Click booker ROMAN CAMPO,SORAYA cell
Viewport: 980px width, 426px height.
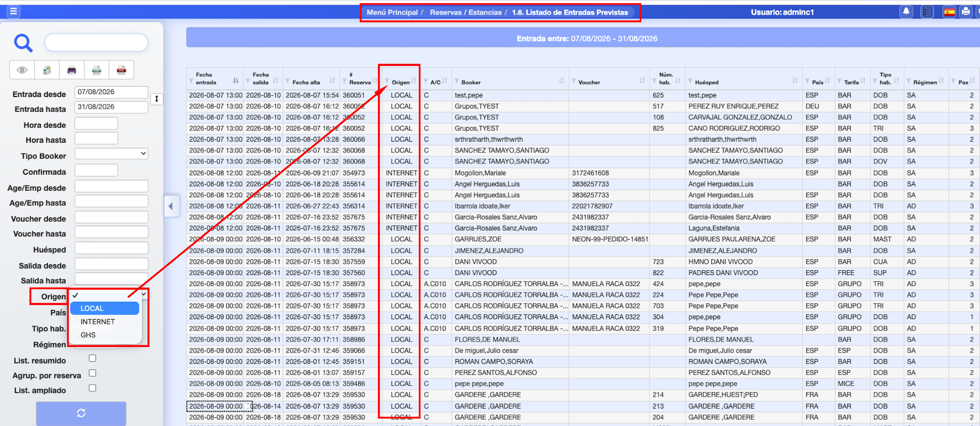click(494, 362)
